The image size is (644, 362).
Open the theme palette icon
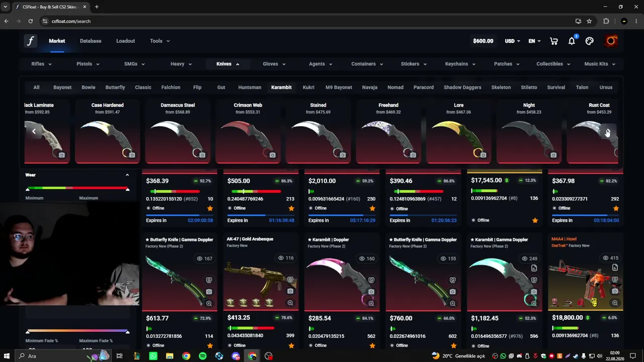pyautogui.click(x=590, y=41)
